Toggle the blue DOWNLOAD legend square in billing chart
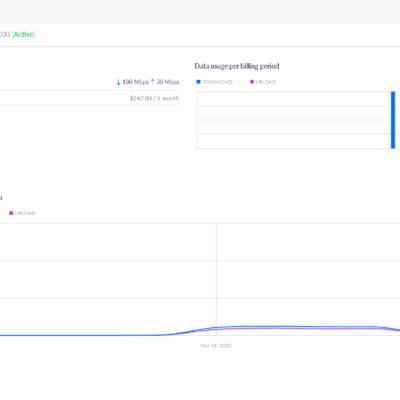The image size is (400, 400). click(x=198, y=82)
